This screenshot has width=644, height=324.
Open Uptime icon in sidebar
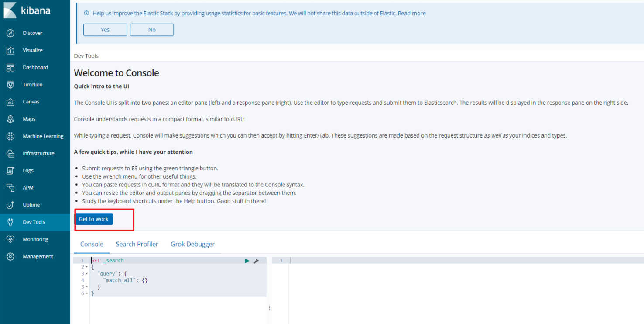pyautogui.click(x=10, y=205)
